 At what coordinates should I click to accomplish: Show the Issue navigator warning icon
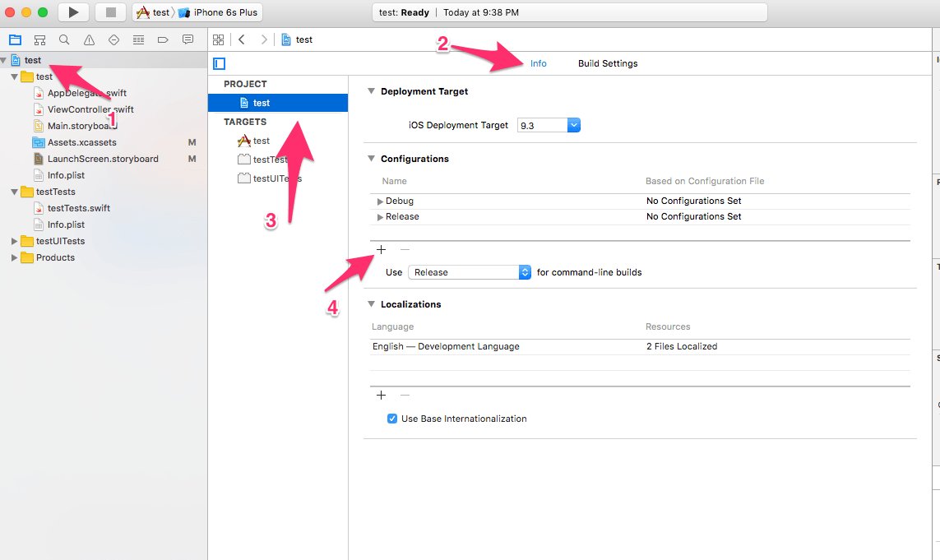89,40
